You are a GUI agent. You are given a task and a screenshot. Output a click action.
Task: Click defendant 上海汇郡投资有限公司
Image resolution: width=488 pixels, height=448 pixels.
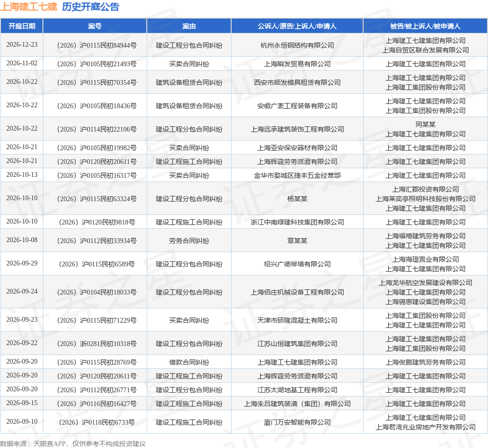[426, 189]
